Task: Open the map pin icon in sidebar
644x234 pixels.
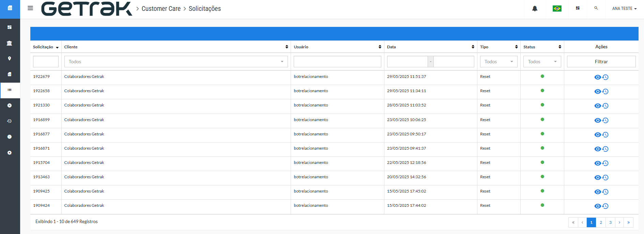Action: (x=10, y=58)
